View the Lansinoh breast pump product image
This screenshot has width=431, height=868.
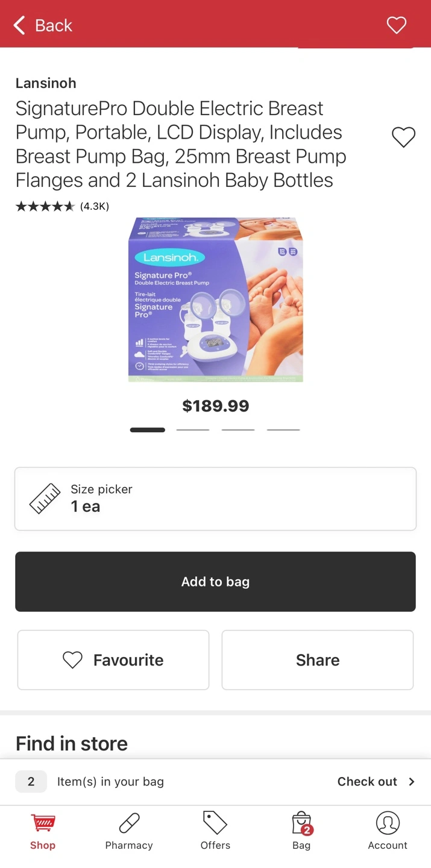coord(216,300)
